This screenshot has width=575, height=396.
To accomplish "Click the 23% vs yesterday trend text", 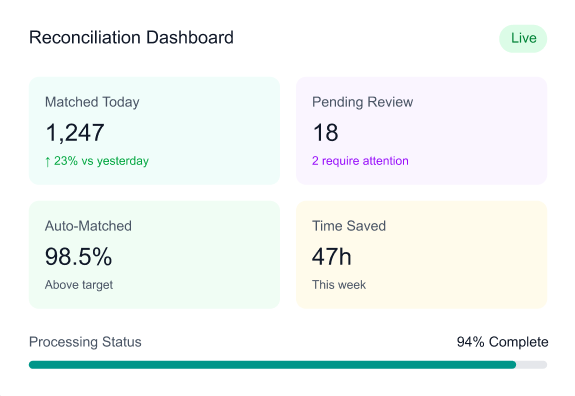I will pyautogui.click(x=97, y=161).
